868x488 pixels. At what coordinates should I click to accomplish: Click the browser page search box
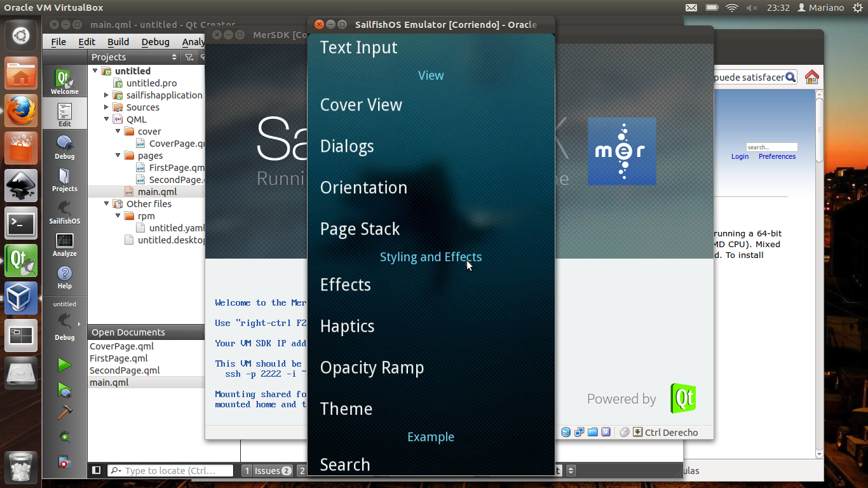point(771,147)
